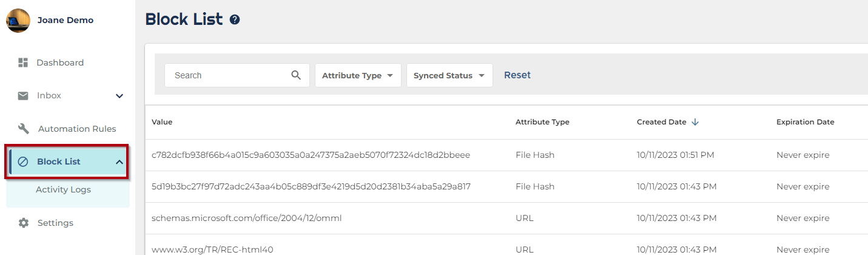Click the Dashboard grid icon
Viewport: 868px width, 255px height.
point(24,63)
